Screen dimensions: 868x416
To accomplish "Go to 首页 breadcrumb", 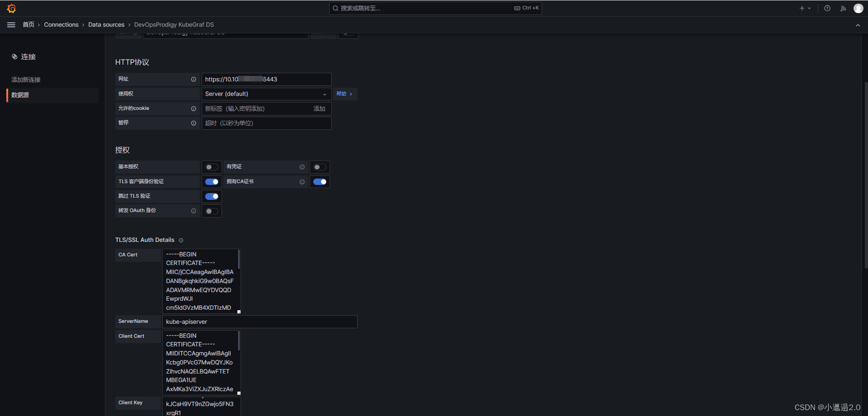I will [28, 24].
